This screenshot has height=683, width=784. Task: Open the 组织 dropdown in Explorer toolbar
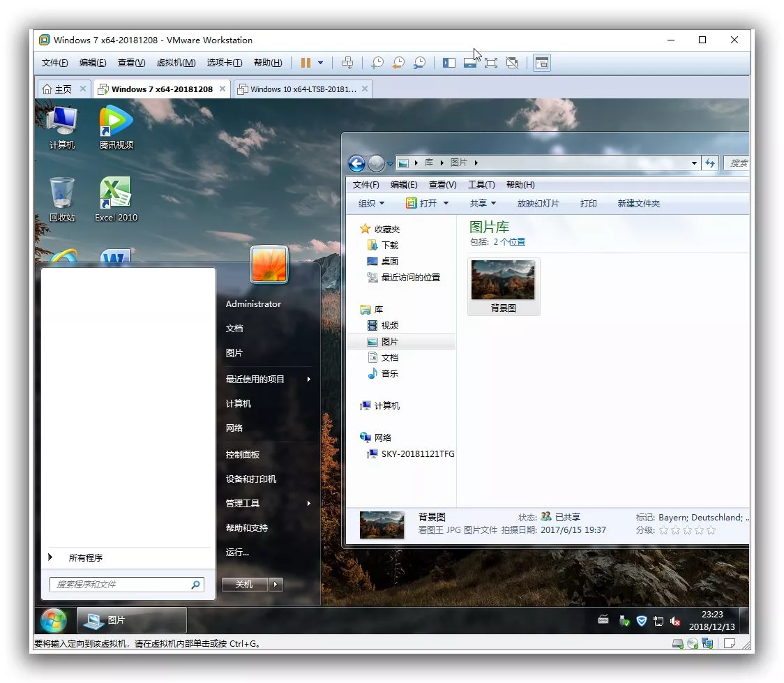(372, 204)
